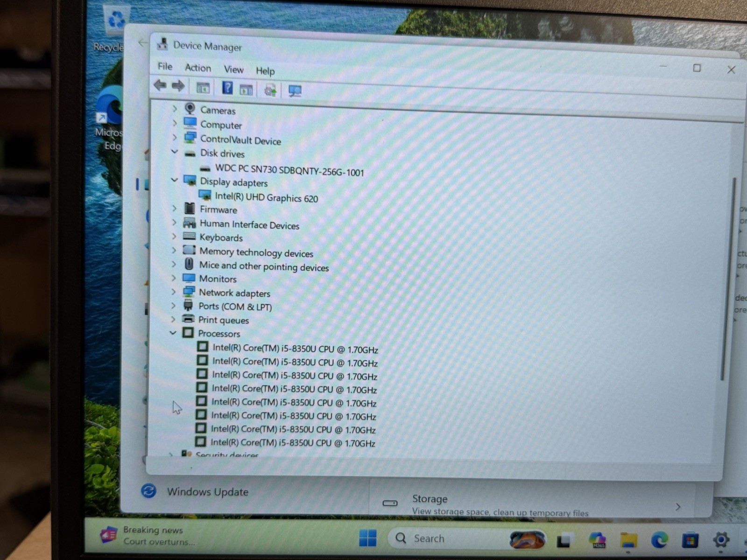Click the Monitors label
The width and height of the screenshot is (747, 560).
[218, 279]
